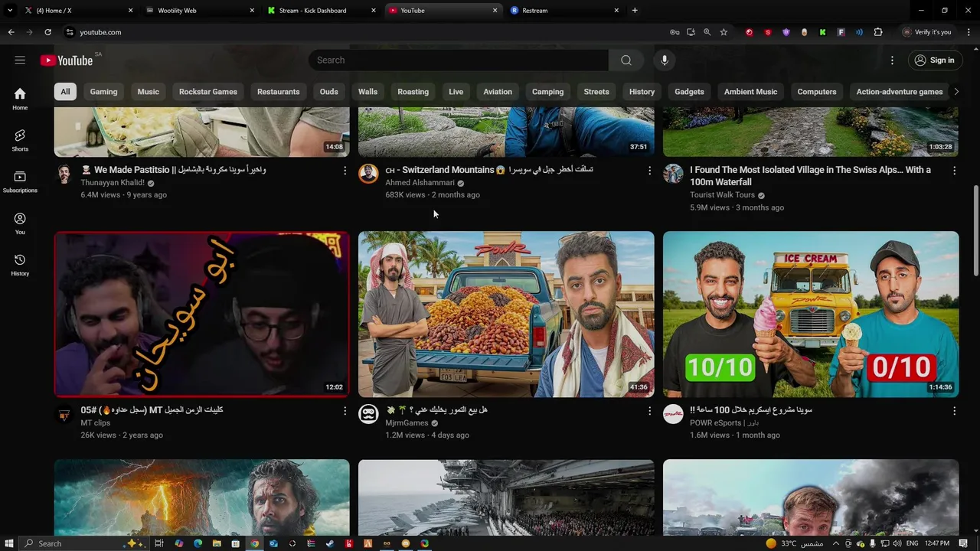This screenshot has height=551, width=980.
Task: Select the Music filter chip
Action: [149, 92]
